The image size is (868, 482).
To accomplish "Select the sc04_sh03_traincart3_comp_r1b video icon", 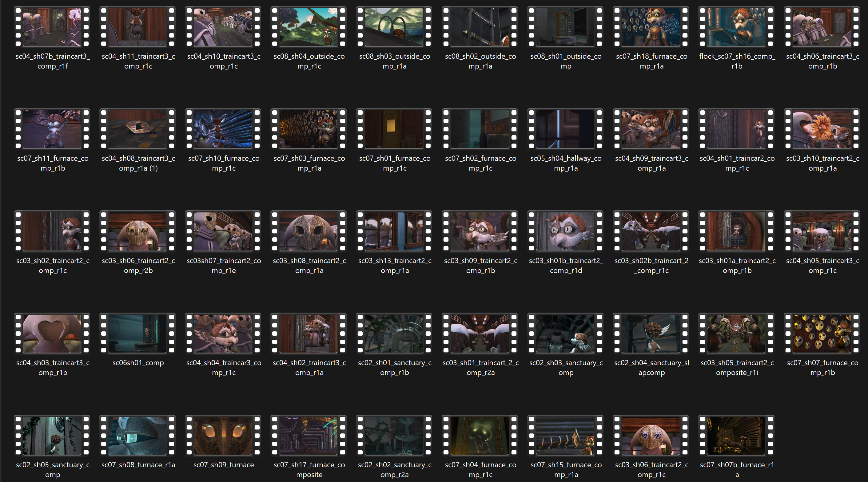I will (x=52, y=334).
